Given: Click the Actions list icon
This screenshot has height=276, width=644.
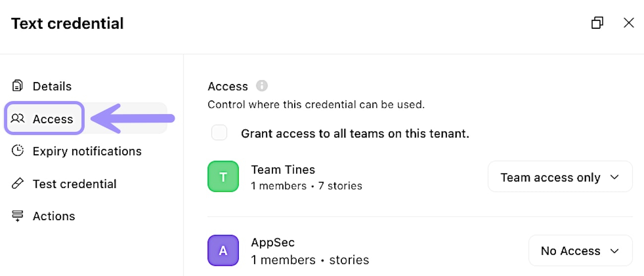Looking at the screenshot, I should (x=18, y=216).
